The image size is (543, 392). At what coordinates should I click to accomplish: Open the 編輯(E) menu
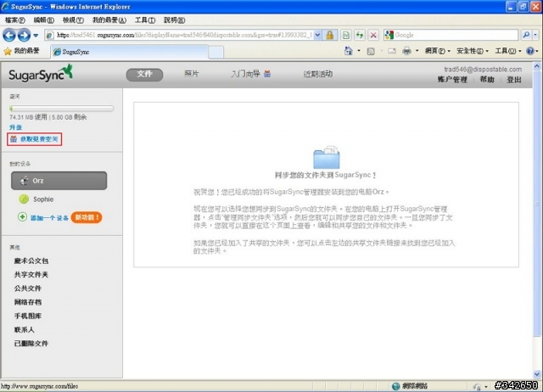(x=43, y=20)
